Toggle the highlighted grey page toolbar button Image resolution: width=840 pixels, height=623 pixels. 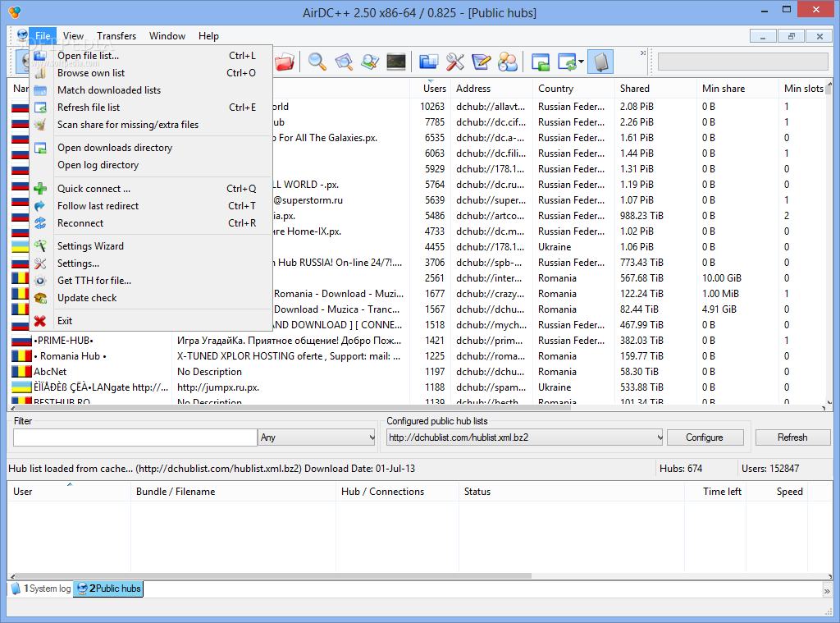[x=600, y=62]
